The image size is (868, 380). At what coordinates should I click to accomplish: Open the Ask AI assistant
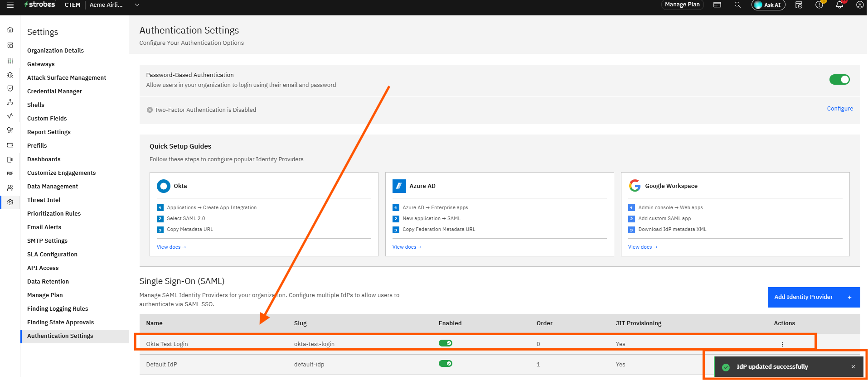point(768,5)
